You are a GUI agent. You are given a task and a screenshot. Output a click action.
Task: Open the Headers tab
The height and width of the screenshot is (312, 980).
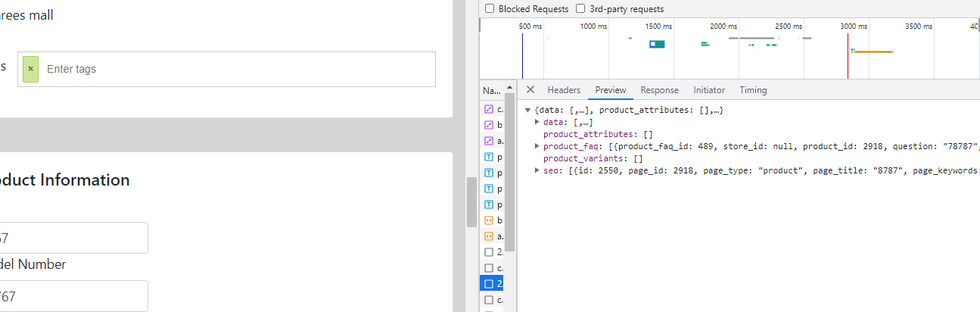click(x=564, y=90)
